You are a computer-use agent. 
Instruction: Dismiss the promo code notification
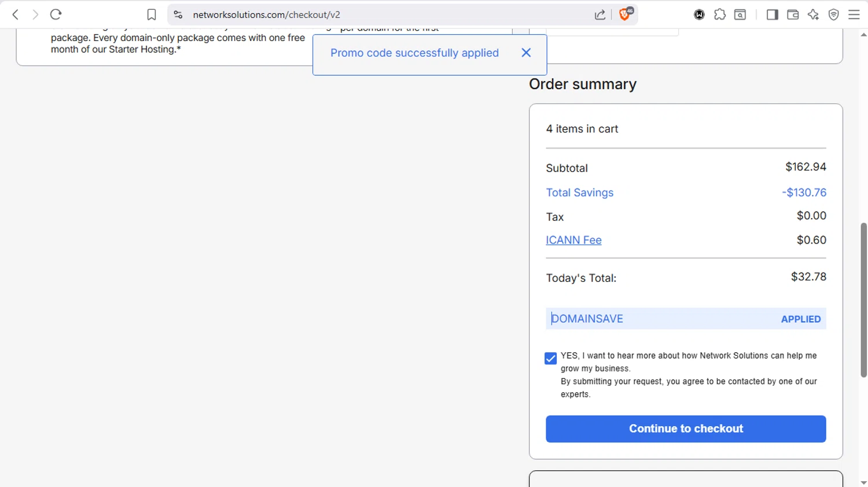[x=526, y=53]
